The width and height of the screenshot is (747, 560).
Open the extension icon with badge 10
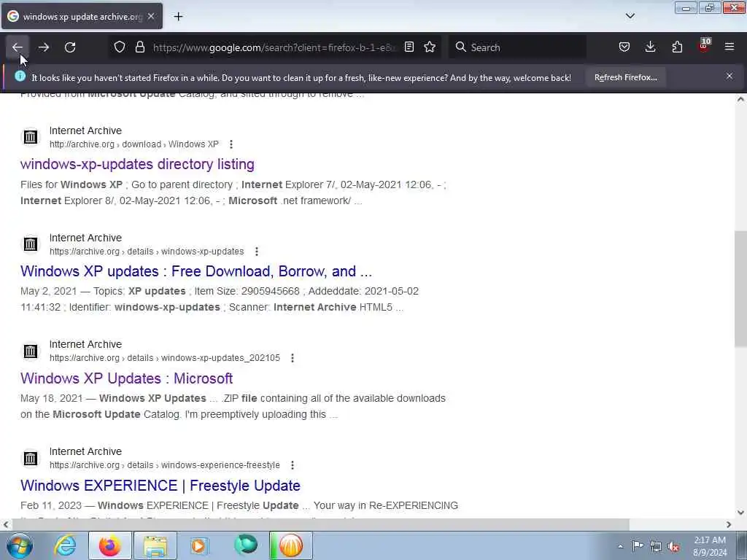click(704, 46)
